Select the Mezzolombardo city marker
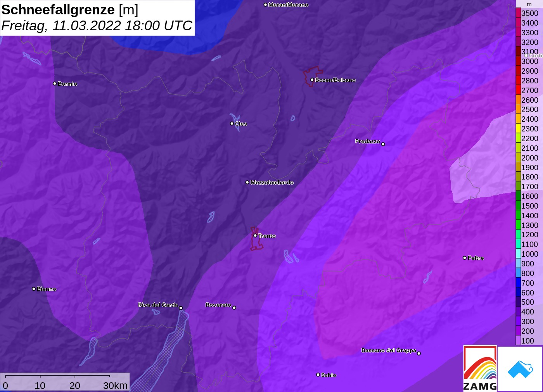Viewport: 543px width, 392px height. coord(247,182)
